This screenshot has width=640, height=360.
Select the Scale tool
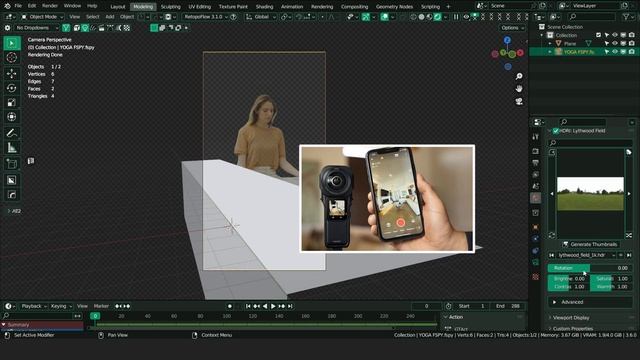tap(12, 102)
